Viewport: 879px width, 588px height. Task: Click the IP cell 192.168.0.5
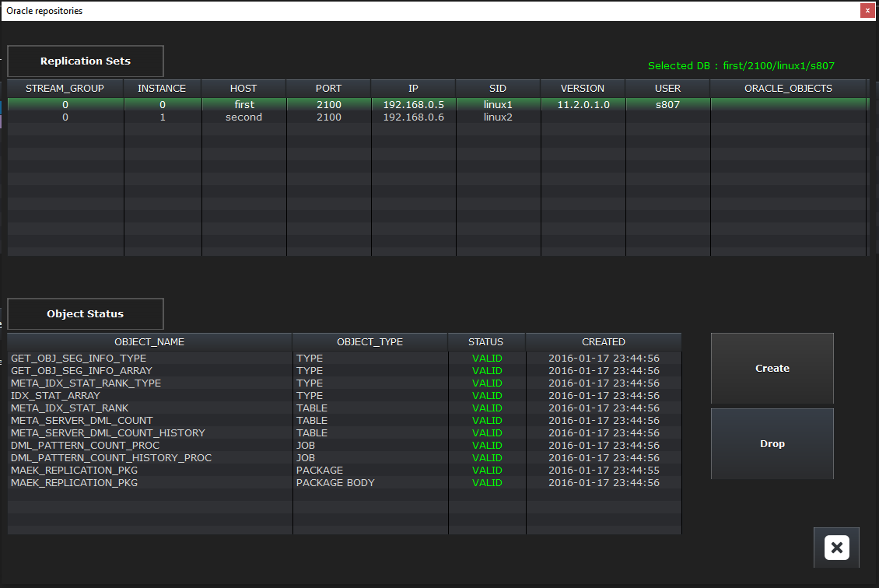[414, 105]
